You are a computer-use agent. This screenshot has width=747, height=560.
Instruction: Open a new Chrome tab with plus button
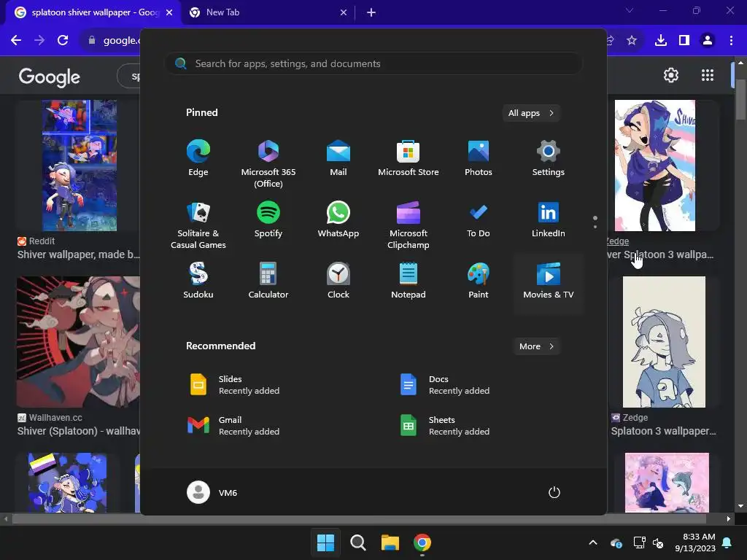coord(371,12)
